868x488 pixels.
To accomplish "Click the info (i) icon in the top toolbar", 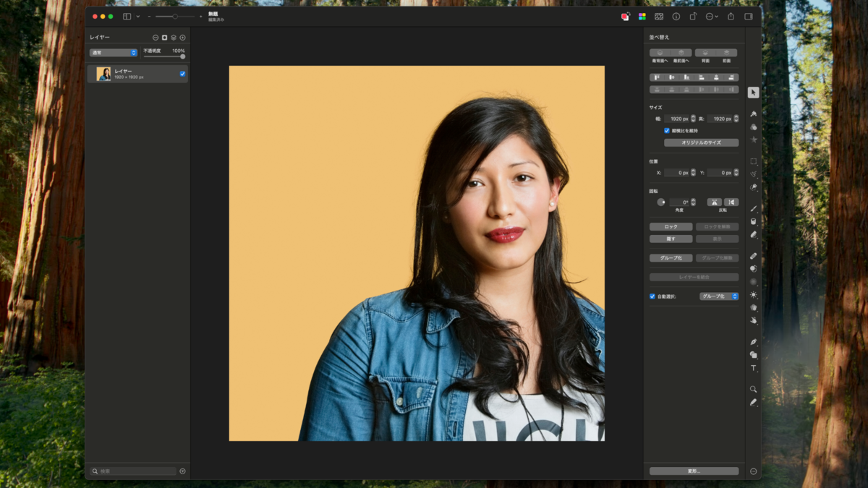I will (676, 16).
